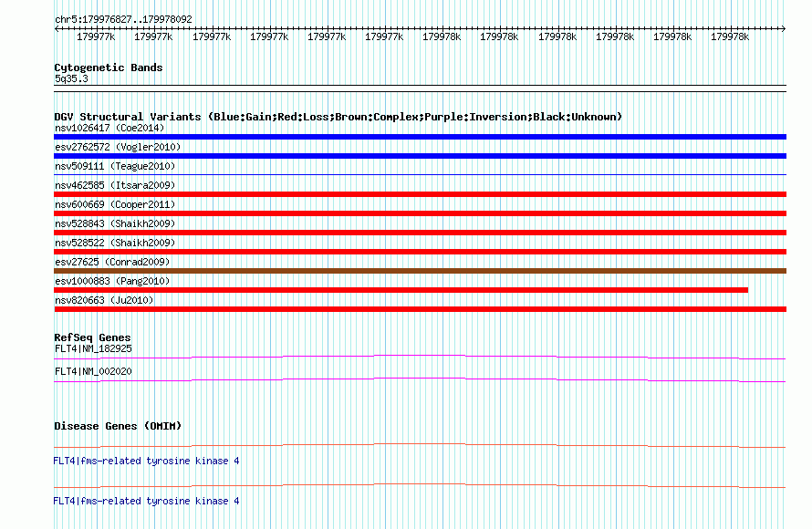Click the Cytogenetic Bands track heading
This screenshot has height=529, width=812.
point(109,67)
